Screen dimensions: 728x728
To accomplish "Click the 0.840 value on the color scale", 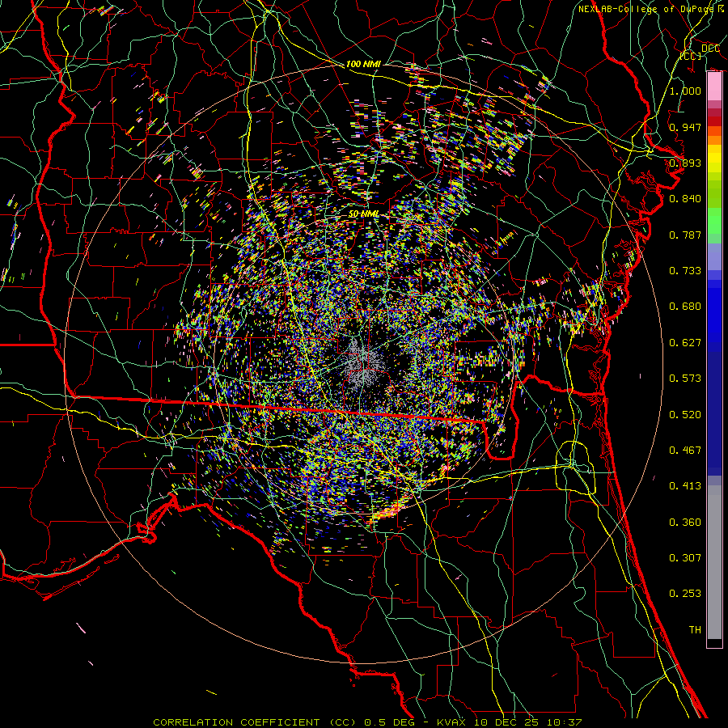I will coord(685,199).
